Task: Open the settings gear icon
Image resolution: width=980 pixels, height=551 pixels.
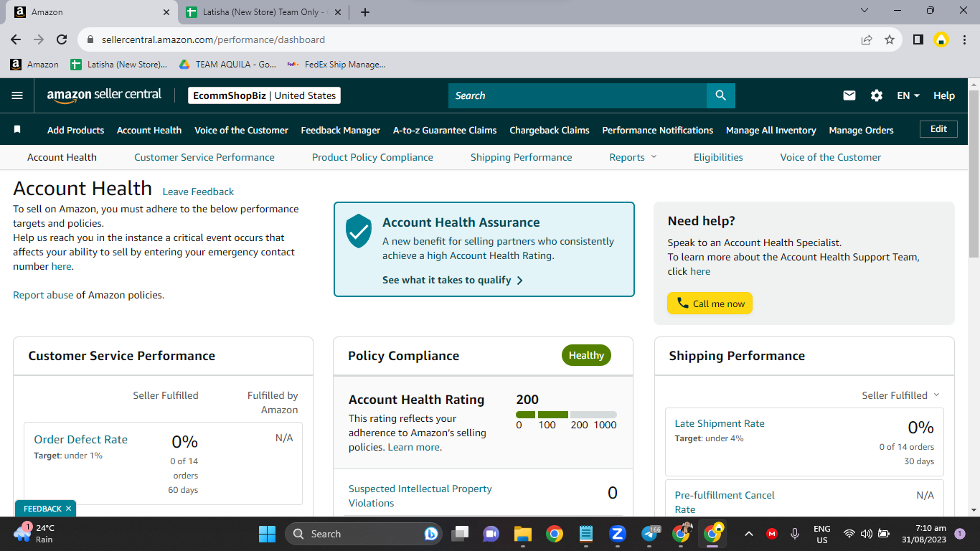Action: 877,95
